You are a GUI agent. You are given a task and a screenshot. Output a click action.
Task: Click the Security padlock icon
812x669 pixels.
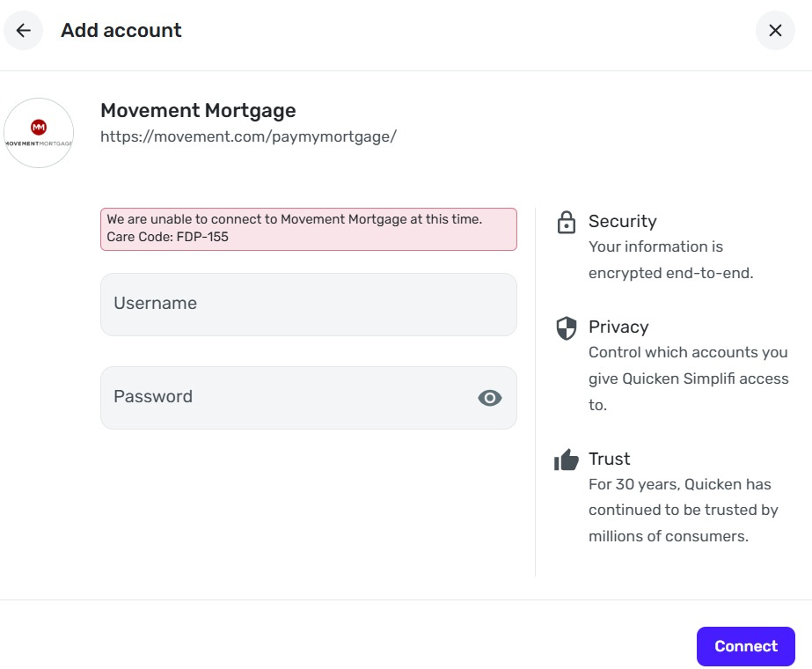point(567,222)
